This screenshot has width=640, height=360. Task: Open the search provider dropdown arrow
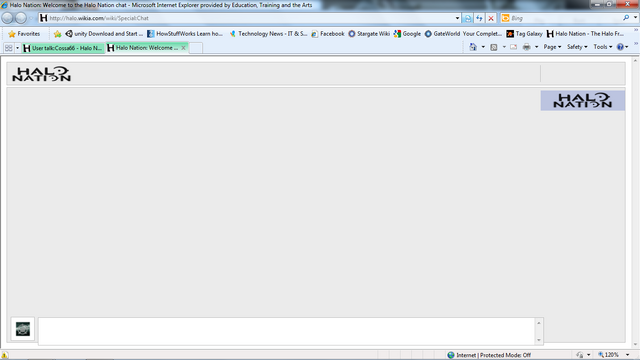[635, 18]
